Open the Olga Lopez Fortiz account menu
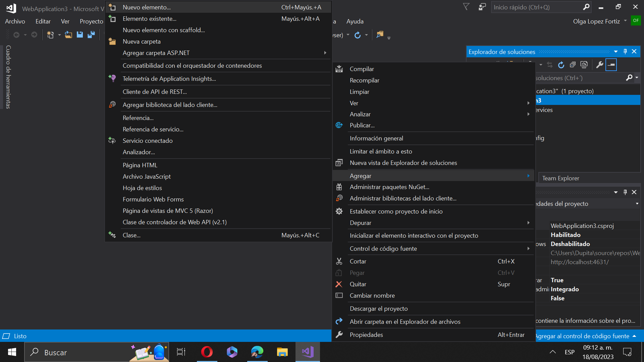This screenshot has height=362, width=644. 599,21
